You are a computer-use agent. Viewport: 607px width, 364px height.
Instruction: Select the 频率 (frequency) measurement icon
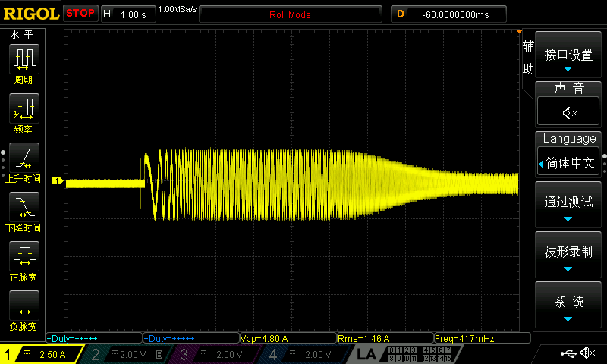click(24, 108)
